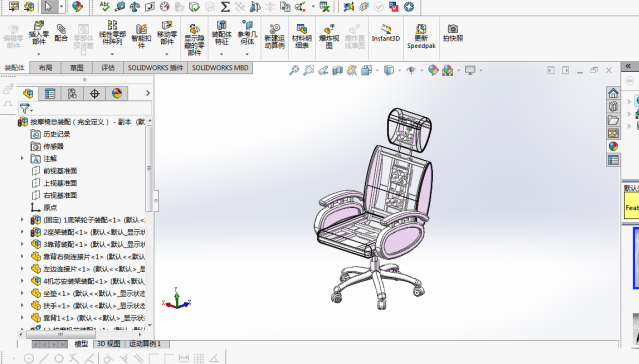
Task: Toggle Instant3D mode
Action: pyautogui.click(x=386, y=33)
